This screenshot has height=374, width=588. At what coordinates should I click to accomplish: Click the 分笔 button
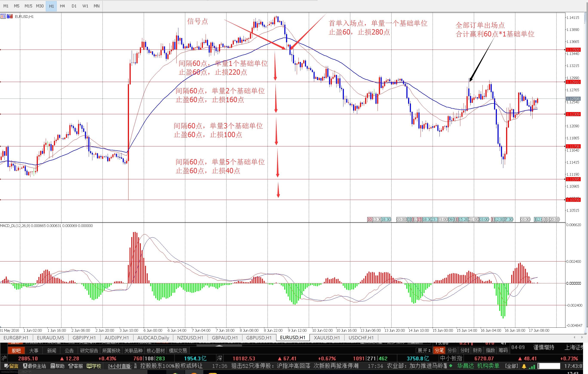click(x=439, y=350)
